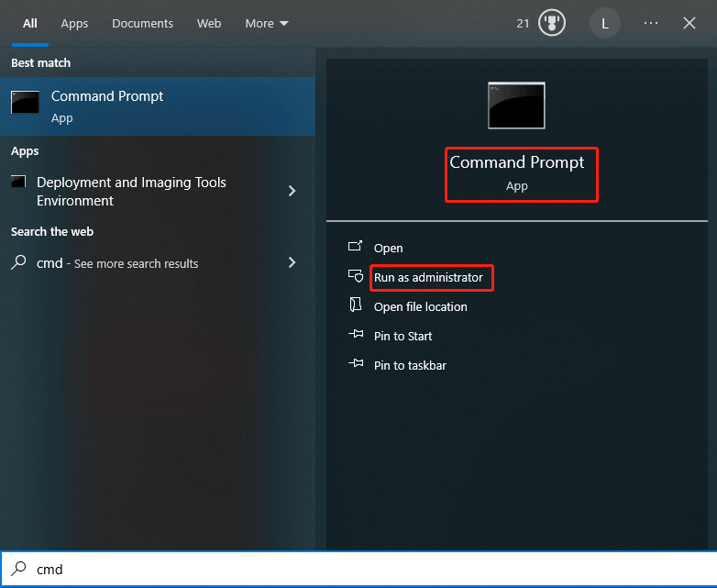Choose Run as administrator
This screenshot has height=588, width=717.
coord(428,277)
